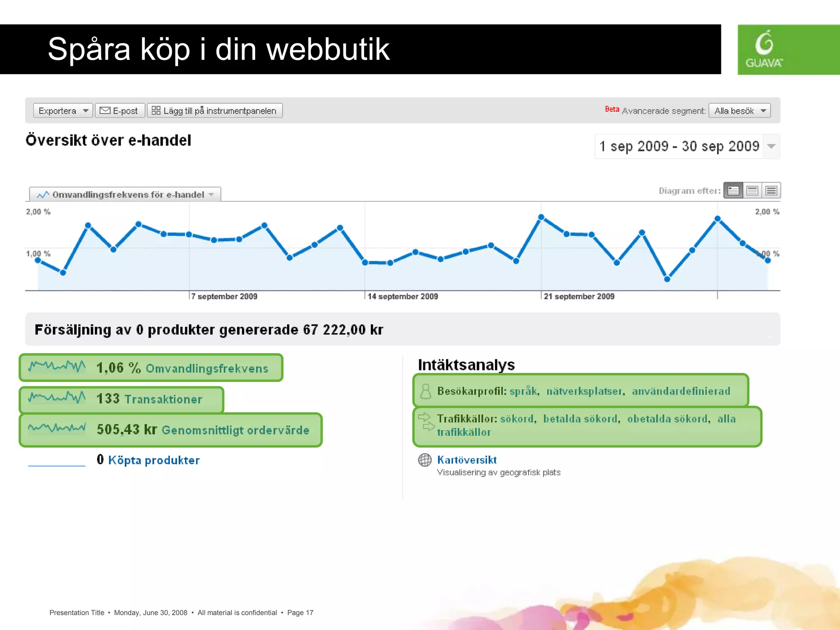Click the globe icon beside Kartöversikt
Screen dimensions: 840x630
click(425, 460)
